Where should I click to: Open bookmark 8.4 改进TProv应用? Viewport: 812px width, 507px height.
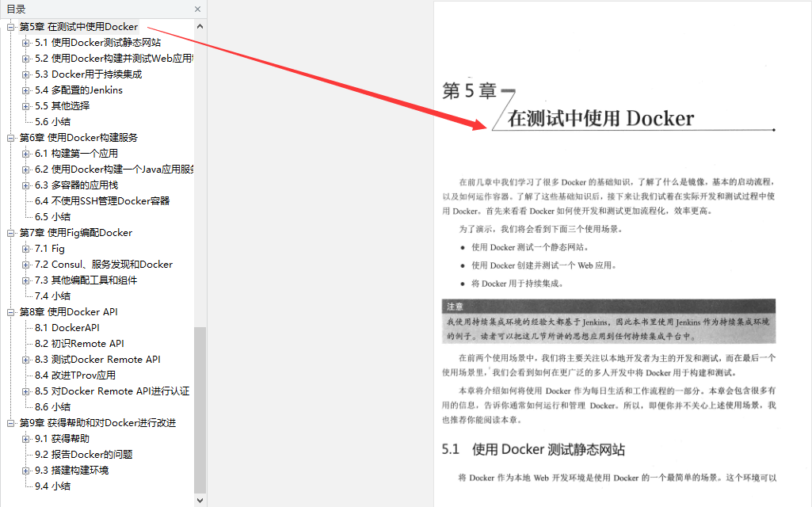(75, 375)
